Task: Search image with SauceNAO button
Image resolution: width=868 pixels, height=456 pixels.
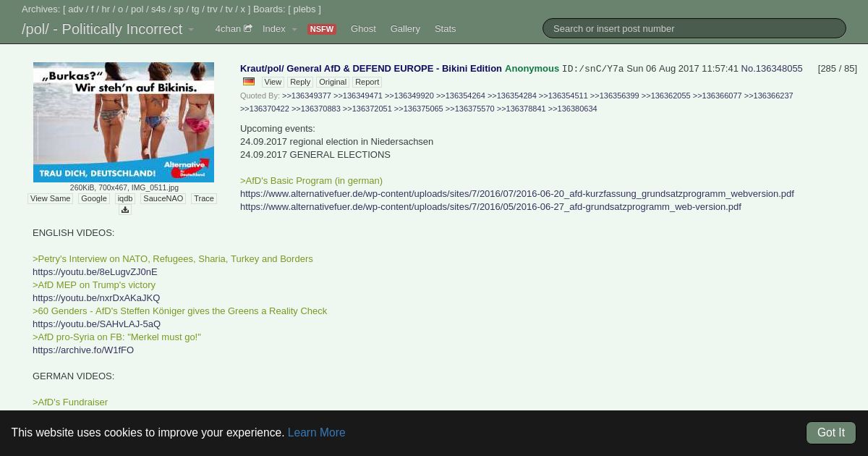Action: (x=163, y=198)
